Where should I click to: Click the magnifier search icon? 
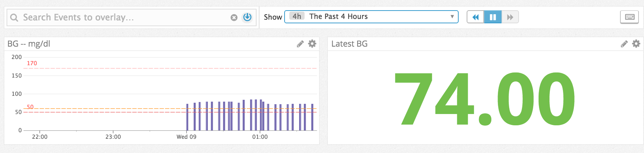14,17
